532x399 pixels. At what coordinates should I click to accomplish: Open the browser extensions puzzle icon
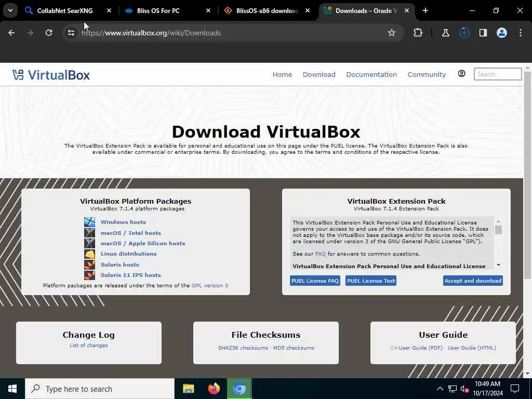tap(418, 33)
